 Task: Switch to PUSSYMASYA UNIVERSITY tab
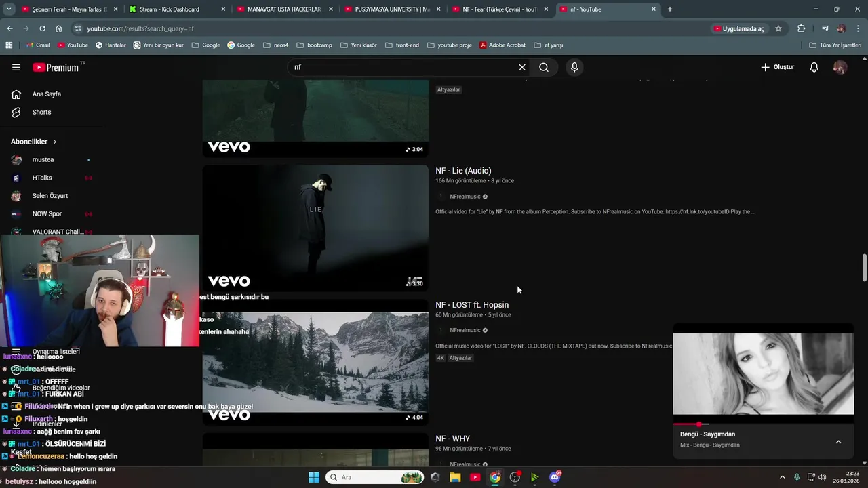(x=392, y=9)
